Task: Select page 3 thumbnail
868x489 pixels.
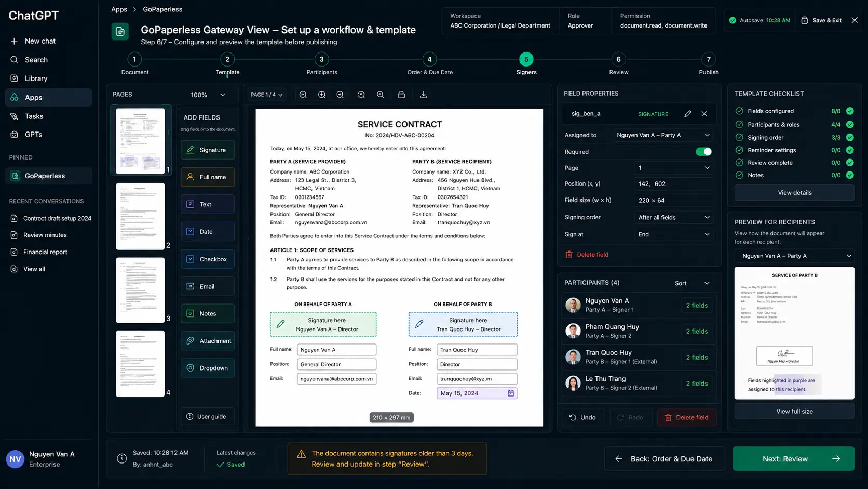Action: (x=140, y=290)
